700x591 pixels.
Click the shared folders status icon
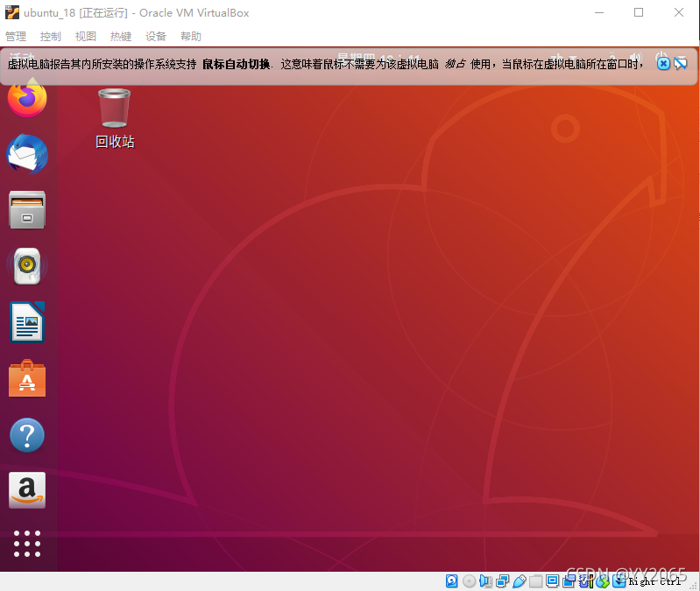coord(535,581)
